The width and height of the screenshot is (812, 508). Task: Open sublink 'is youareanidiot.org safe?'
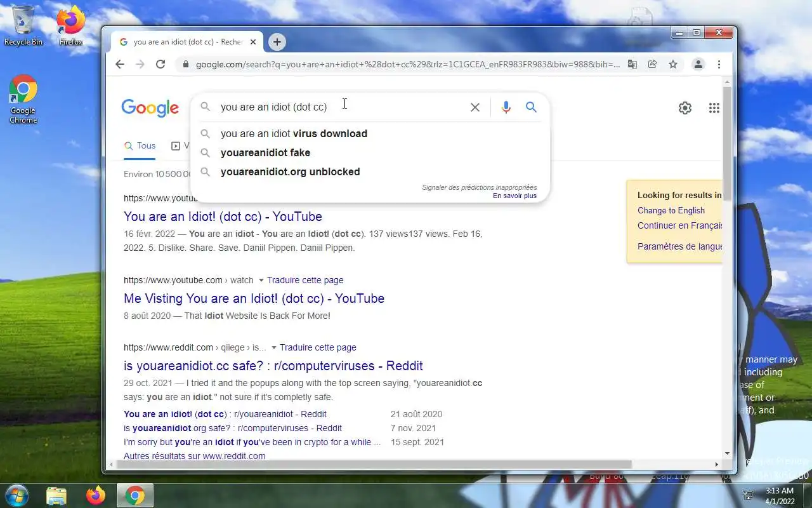pyautogui.click(x=233, y=428)
